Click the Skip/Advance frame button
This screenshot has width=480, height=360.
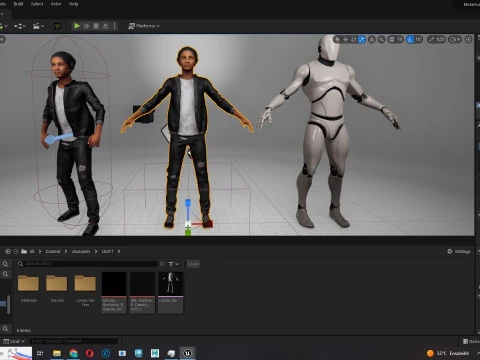click(87, 26)
